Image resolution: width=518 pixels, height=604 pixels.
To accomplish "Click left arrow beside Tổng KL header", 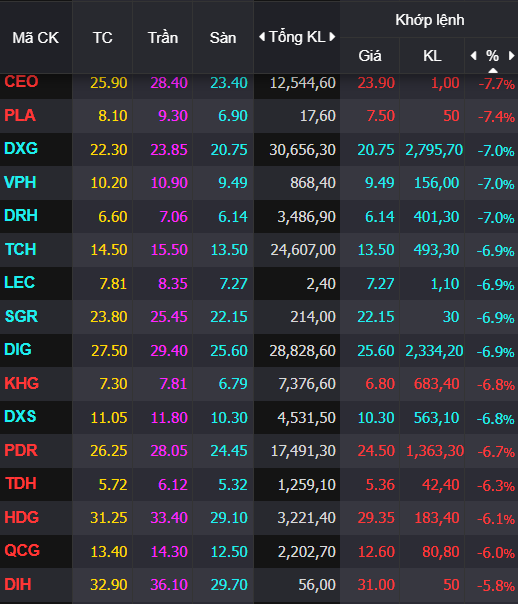I will 262,37.
